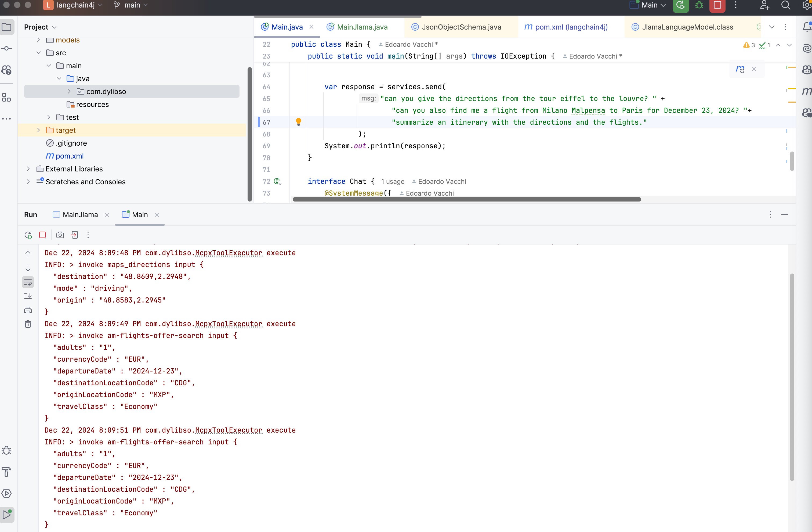This screenshot has width=812, height=532.
Task: Click the green Debug bug icon in top toolbar
Action: point(699,5)
